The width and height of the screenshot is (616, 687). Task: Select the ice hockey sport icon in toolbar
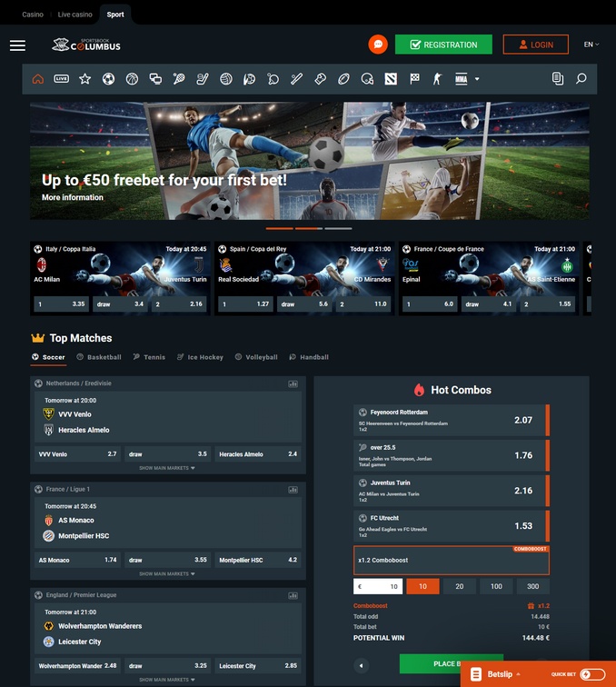click(x=203, y=79)
